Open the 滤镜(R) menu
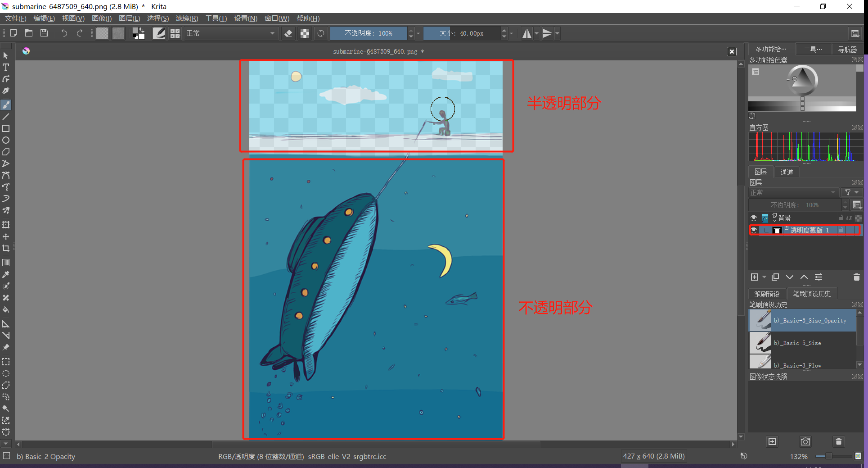 coord(187,18)
